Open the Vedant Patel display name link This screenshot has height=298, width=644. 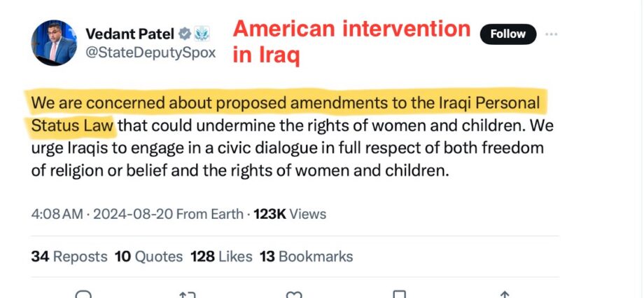[130, 34]
